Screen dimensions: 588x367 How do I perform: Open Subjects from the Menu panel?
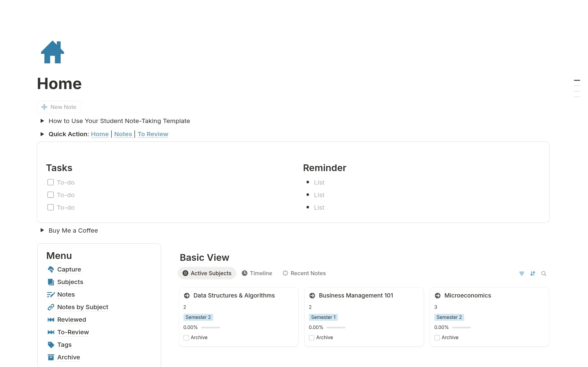click(x=70, y=282)
